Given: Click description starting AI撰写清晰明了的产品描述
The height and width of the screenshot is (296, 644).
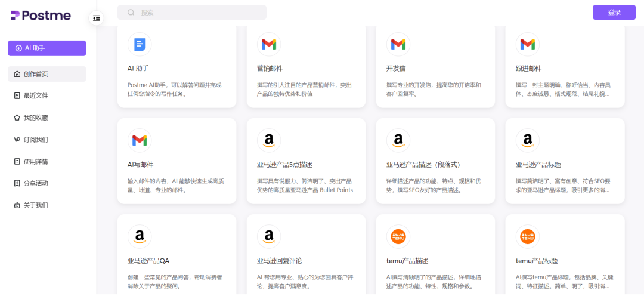Looking at the screenshot, I should pyautogui.click(x=434, y=282).
